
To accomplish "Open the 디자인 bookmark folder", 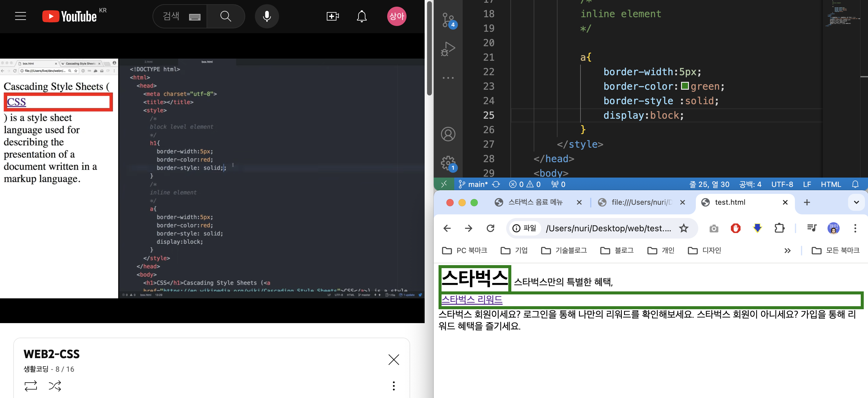I will pos(704,250).
